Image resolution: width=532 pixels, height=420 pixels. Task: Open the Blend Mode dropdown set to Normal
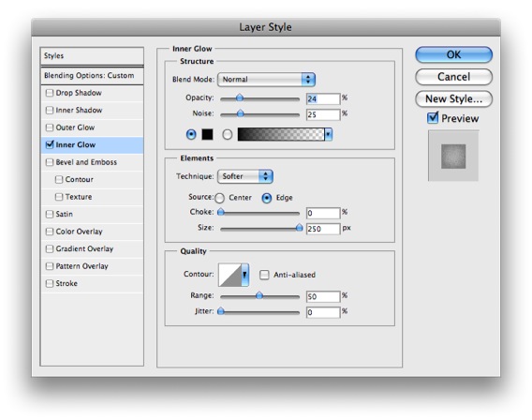[266, 80]
